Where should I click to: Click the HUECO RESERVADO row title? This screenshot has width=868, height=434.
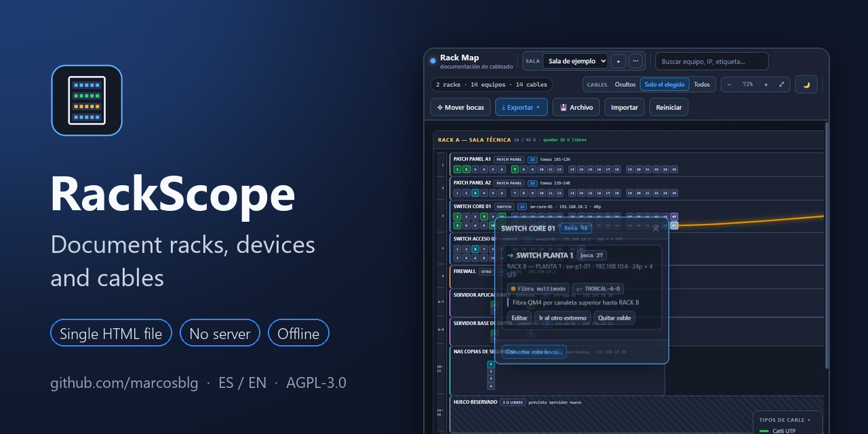(475, 402)
